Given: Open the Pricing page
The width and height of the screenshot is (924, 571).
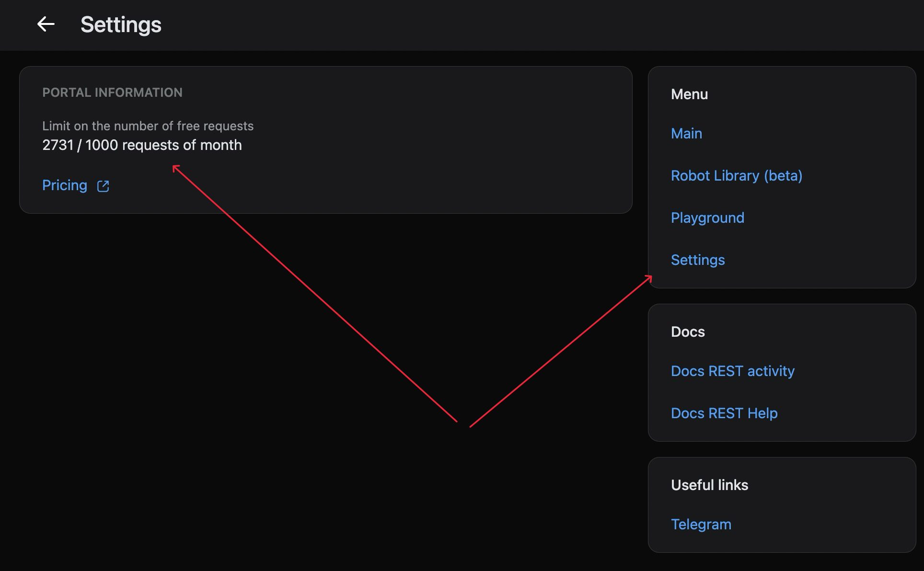Looking at the screenshot, I should click(64, 185).
